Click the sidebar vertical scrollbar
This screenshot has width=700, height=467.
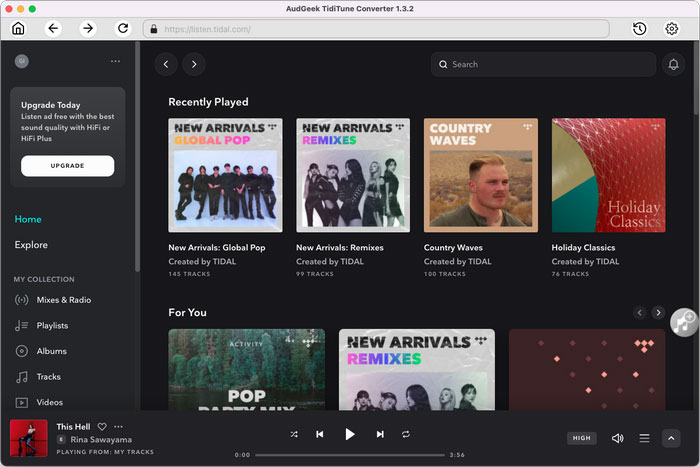click(137, 156)
